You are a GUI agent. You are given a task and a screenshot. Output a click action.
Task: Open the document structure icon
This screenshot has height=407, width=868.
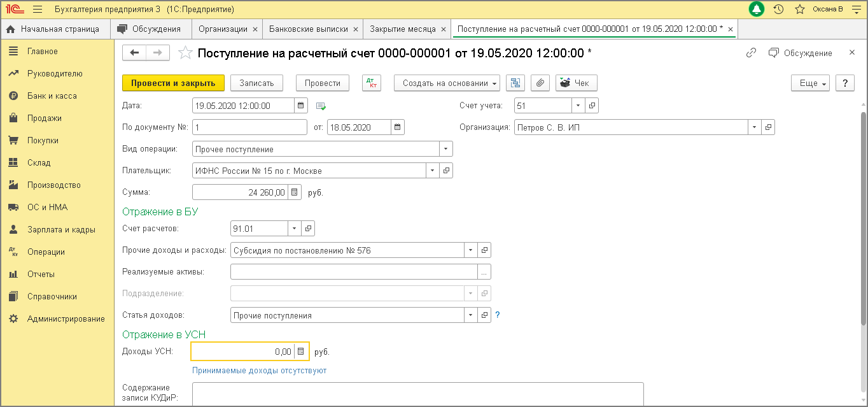[x=515, y=83]
